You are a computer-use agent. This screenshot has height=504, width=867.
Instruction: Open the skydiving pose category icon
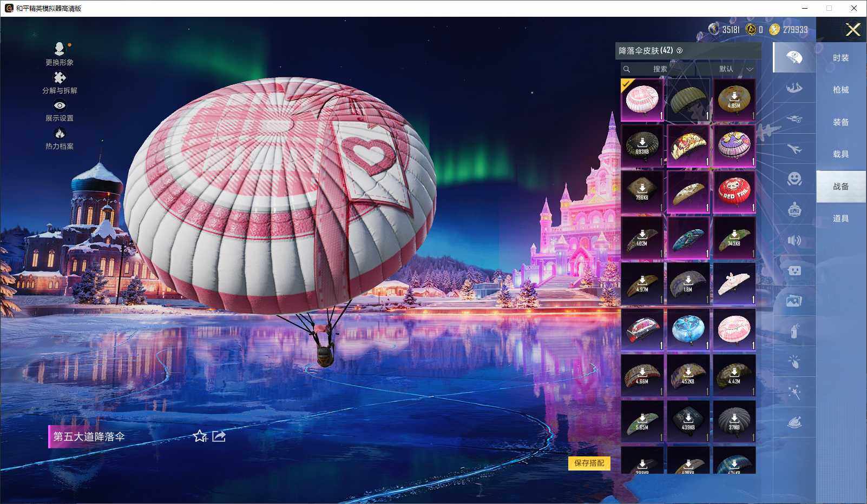point(794,88)
